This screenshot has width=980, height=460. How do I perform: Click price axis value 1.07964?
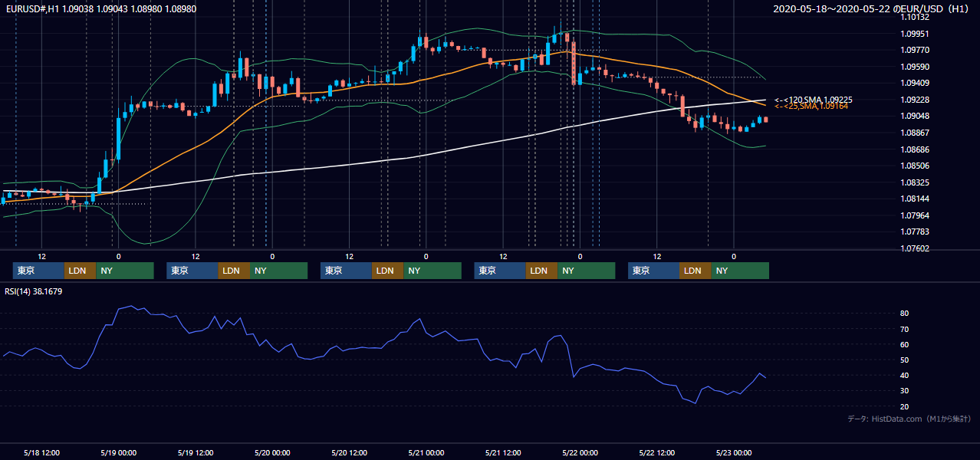point(915,215)
